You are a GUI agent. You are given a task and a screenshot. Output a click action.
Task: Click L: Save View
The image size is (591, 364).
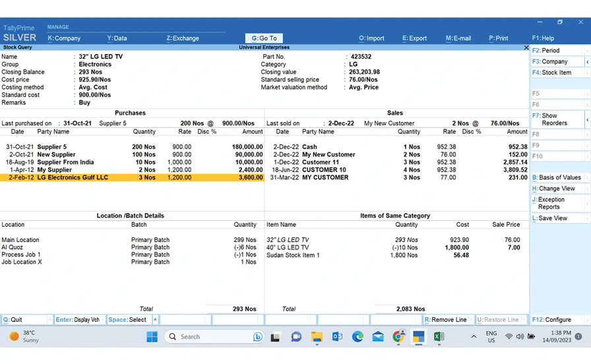pyautogui.click(x=558, y=218)
